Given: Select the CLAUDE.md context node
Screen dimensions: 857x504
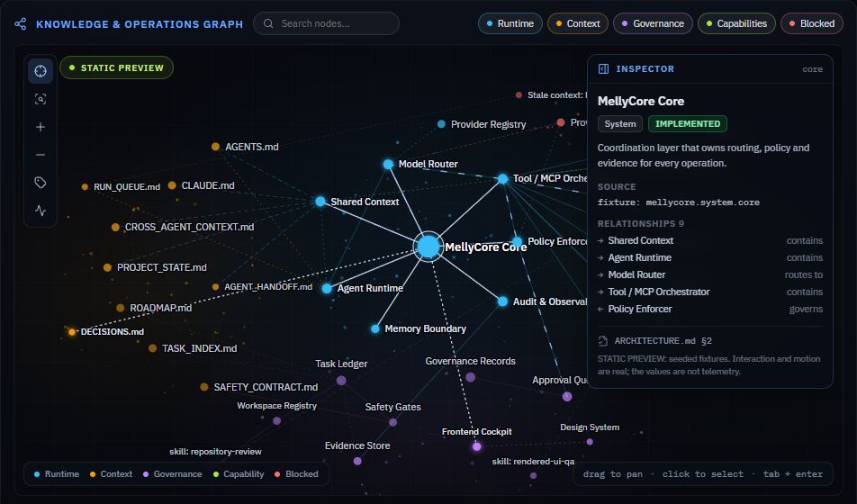Looking at the screenshot, I should point(172,185).
